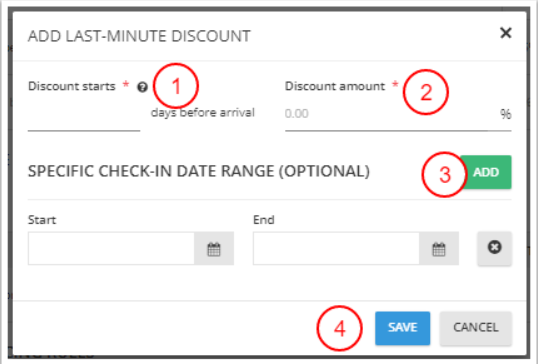This screenshot has width=538, height=364.
Task: Close the Add Last-Minute Discount dialog
Action: tap(506, 33)
